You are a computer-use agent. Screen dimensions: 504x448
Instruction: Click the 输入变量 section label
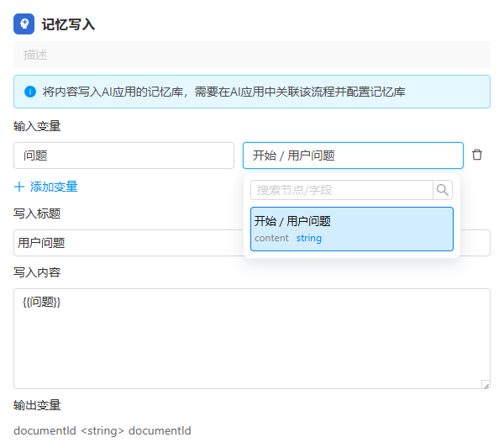(37, 127)
